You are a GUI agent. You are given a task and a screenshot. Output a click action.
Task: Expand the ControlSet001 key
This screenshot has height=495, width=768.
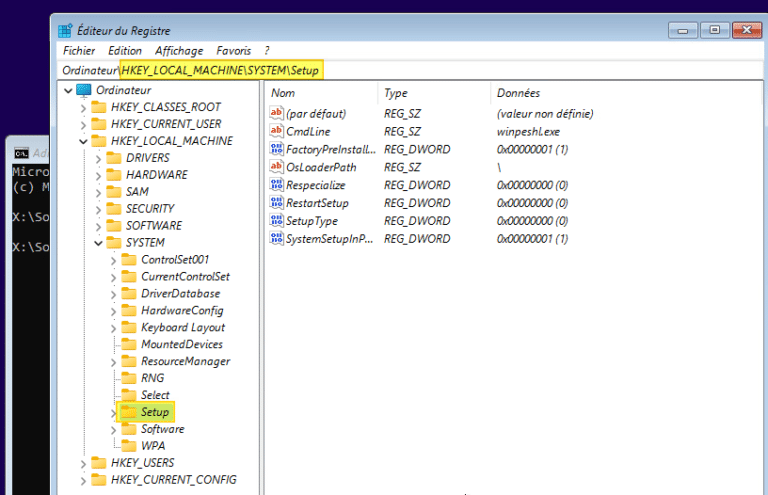click(113, 260)
